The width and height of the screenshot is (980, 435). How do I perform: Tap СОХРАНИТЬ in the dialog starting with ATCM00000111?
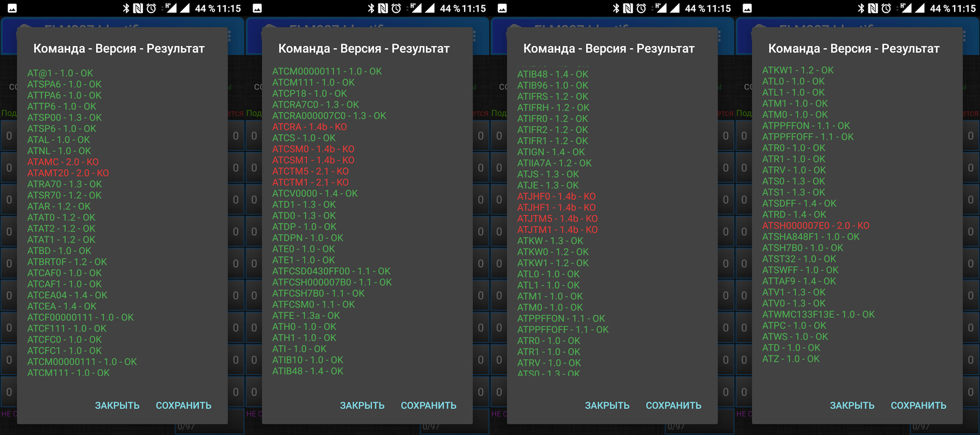(x=428, y=405)
